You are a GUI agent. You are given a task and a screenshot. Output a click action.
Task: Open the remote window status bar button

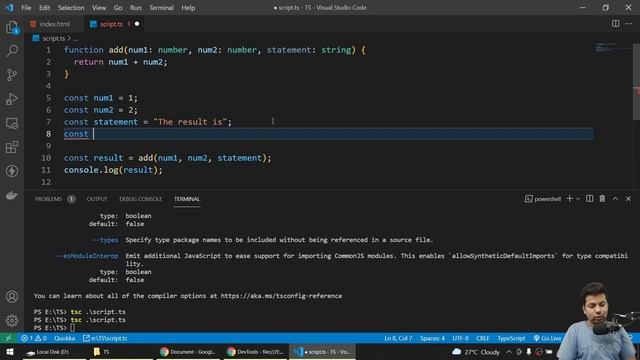(x=8, y=338)
